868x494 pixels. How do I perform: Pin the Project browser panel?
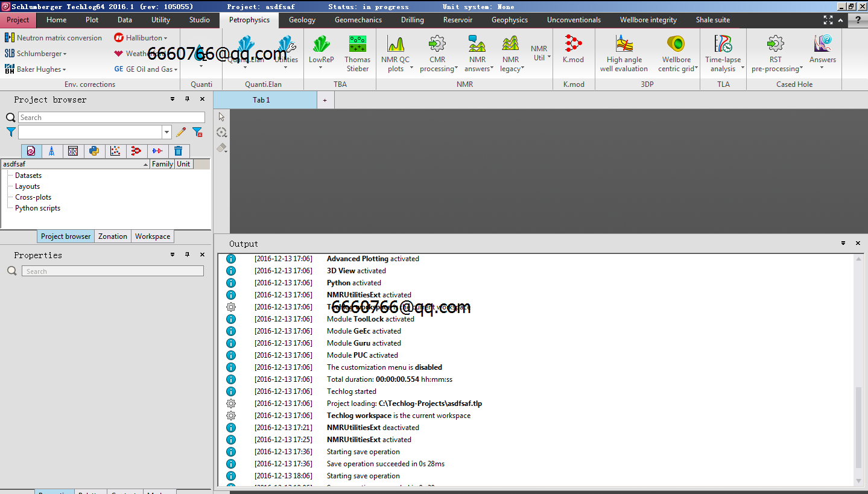(x=187, y=100)
